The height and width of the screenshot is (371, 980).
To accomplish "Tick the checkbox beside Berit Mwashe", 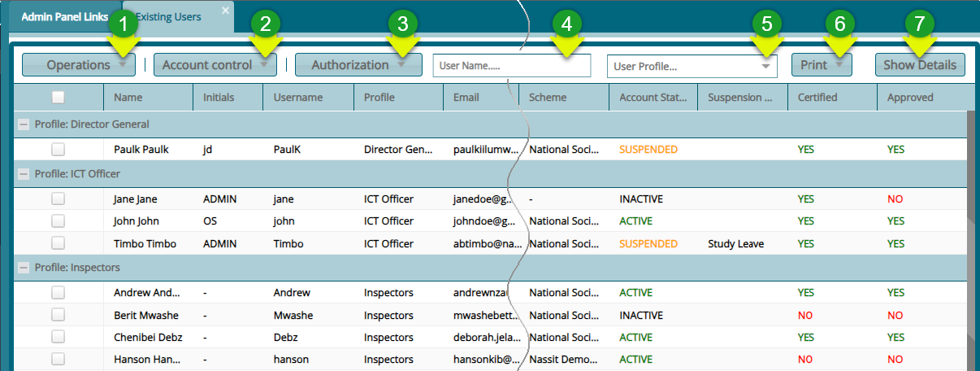I will pos(58,315).
